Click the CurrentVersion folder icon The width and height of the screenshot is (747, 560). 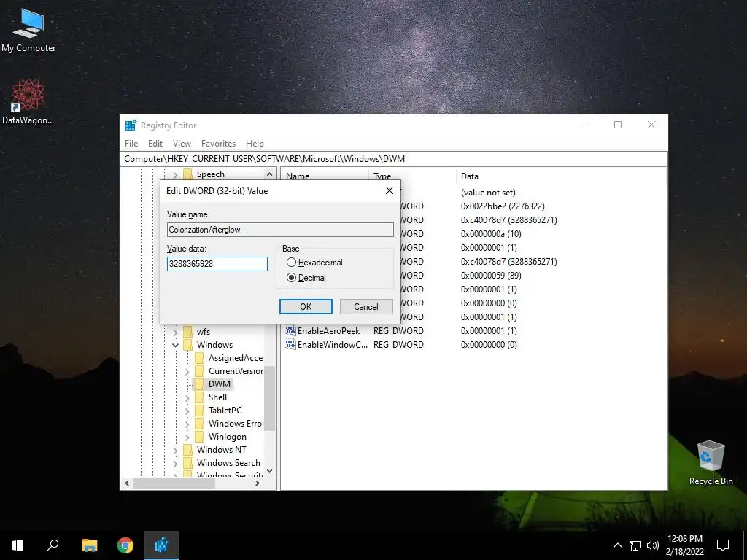[200, 371]
